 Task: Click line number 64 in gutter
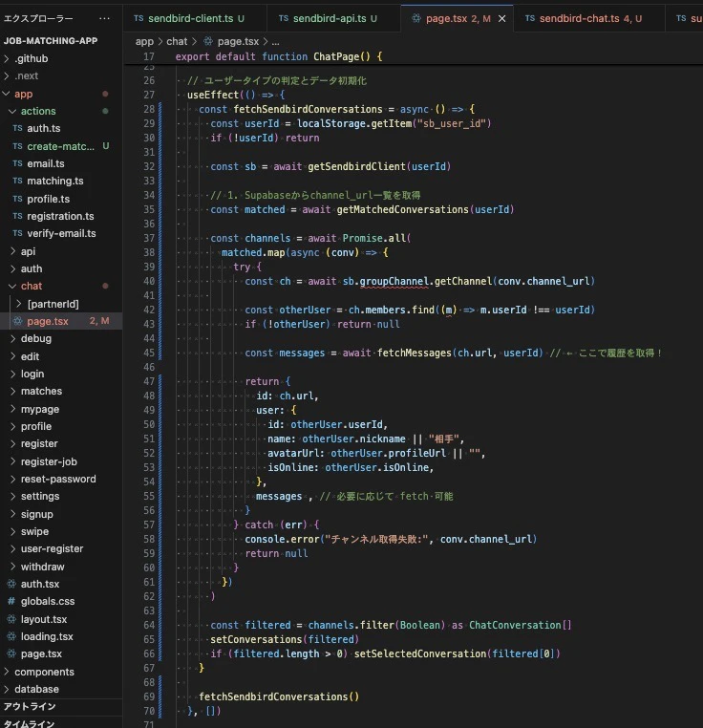[x=149, y=625]
